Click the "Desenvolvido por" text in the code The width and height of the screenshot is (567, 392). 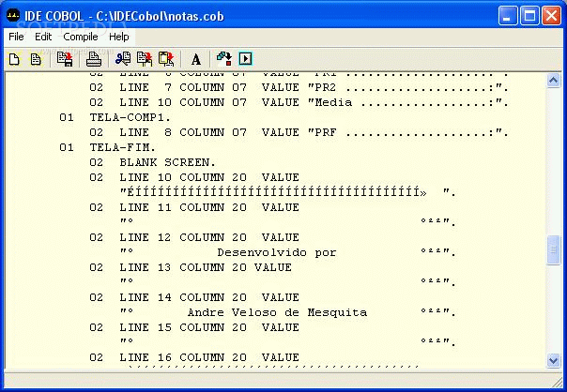click(x=277, y=252)
